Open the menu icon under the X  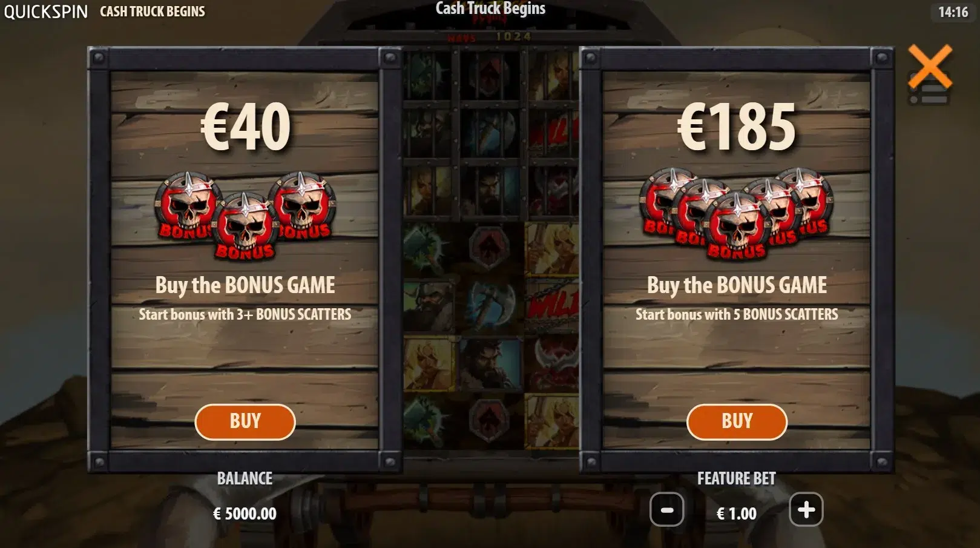coord(928,96)
